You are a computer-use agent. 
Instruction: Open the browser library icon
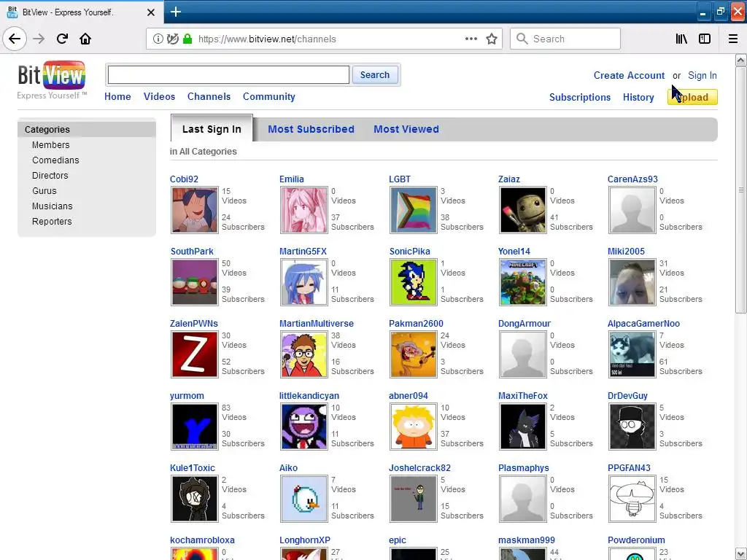(681, 39)
